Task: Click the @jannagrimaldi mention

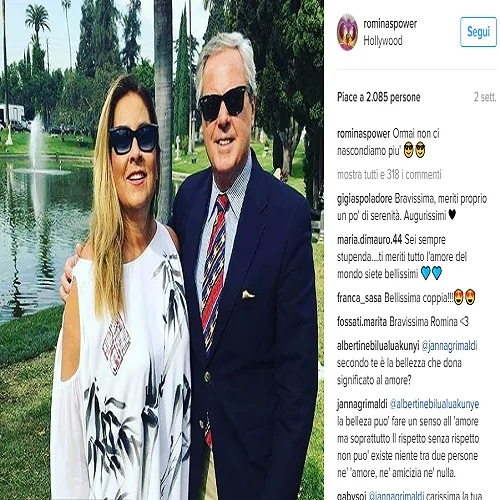Action: (x=449, y=346)
